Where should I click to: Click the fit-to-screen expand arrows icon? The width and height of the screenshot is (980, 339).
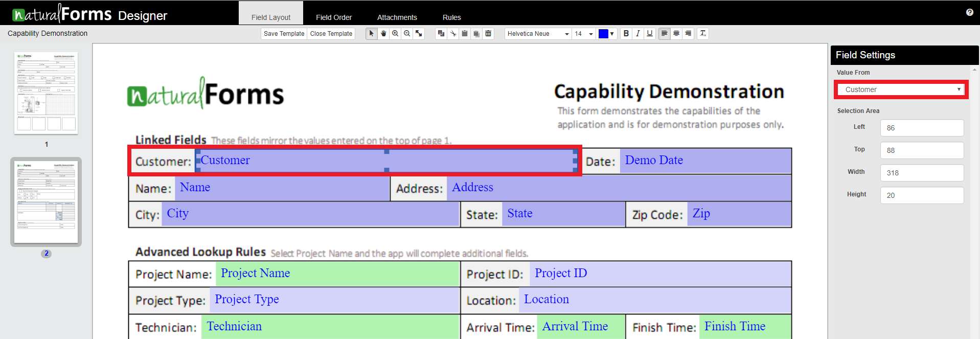[x=419, y=34]
